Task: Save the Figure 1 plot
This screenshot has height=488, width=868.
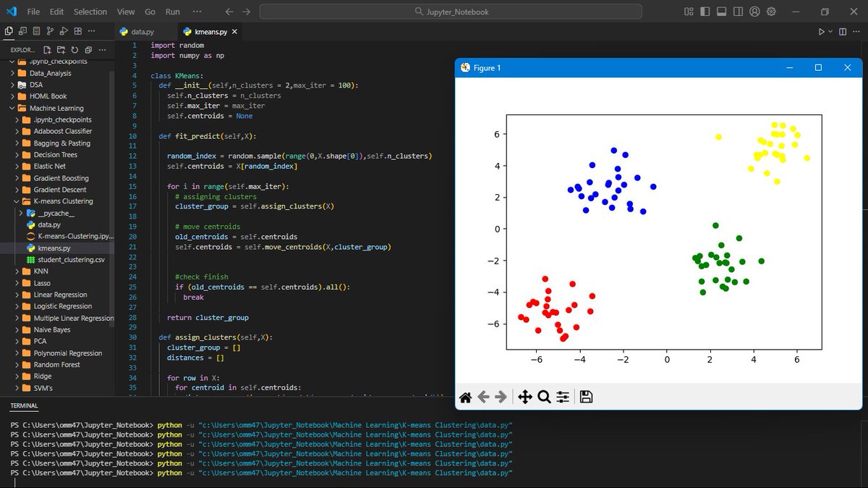Action: click(x=586, y=396)
